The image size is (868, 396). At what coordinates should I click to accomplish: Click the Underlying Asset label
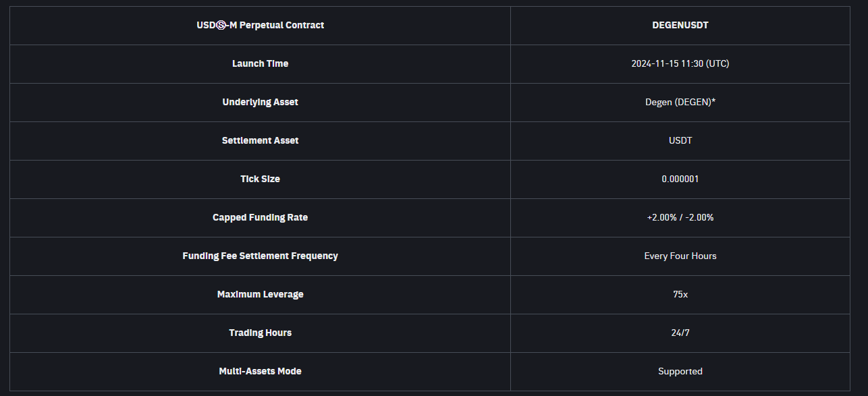click(260, 102)
